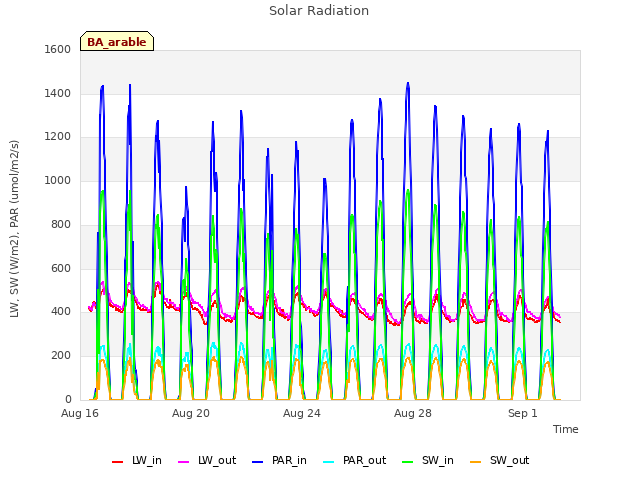
Task: Click the highest PAR_in peak near Aug 28
Action: click(x=408, y=83)
